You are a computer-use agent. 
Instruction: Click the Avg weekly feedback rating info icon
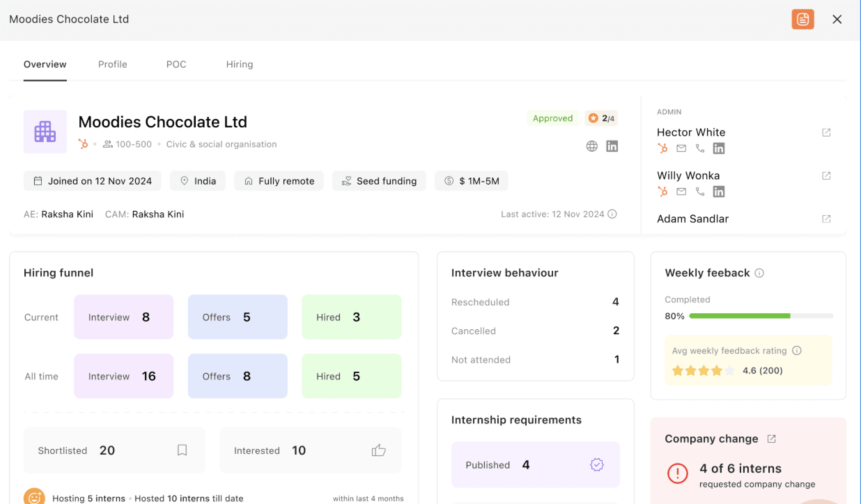coord(797,351)
